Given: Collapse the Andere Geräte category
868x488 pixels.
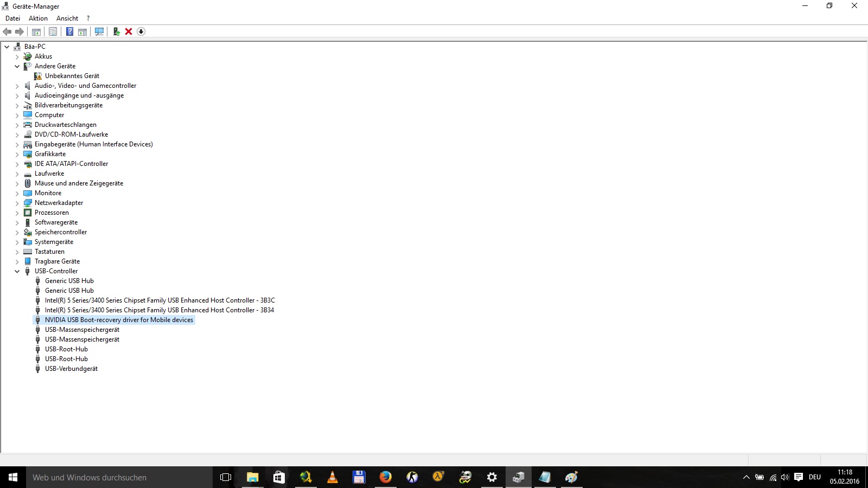Looking at the screenshot, I should click(x=17, y=66).
